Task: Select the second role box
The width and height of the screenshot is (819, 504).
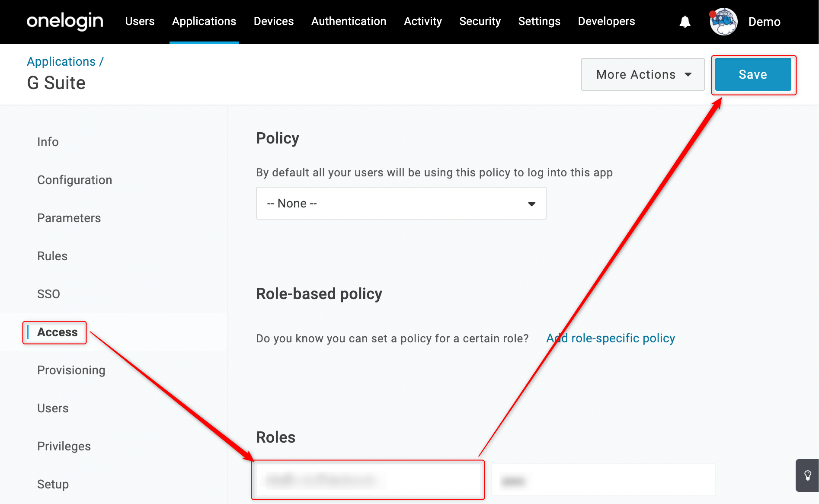Action: (x=604, y=480)
